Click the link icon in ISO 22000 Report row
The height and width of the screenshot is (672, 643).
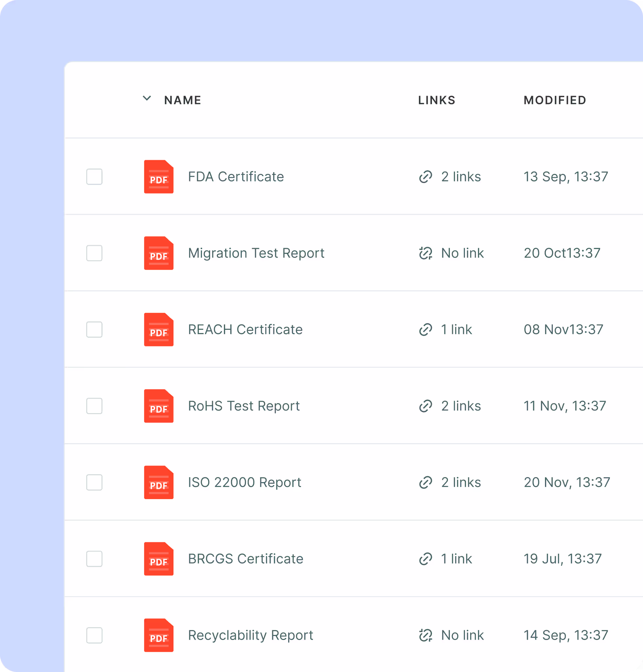[x=425, y=482]
